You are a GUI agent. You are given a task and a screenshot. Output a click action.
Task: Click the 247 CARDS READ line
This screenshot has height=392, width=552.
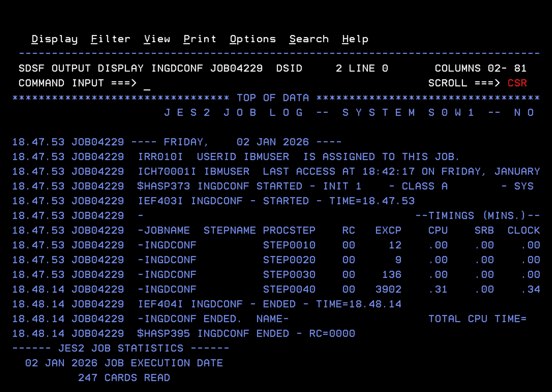(x=124, y=378)
